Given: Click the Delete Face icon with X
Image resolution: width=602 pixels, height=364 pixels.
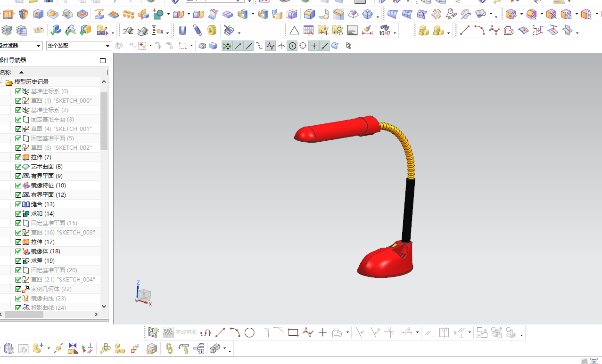Looking at the screenshot, I should 551,14.
